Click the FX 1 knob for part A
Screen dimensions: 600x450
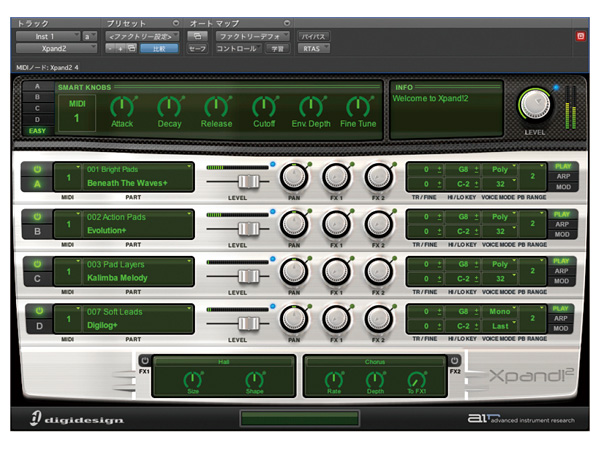pyautogui.click(x=336, y=178)
